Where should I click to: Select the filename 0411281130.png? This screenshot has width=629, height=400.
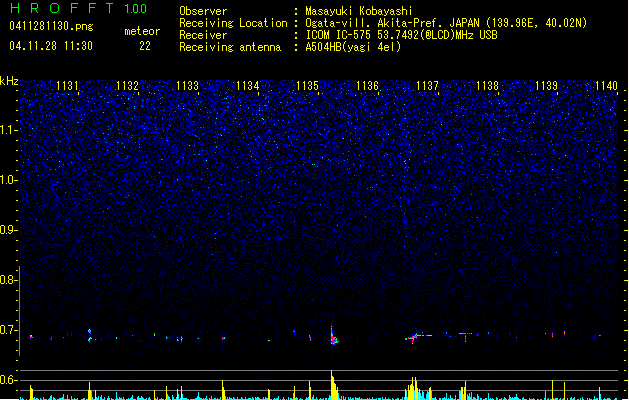(x=51, y=26)
